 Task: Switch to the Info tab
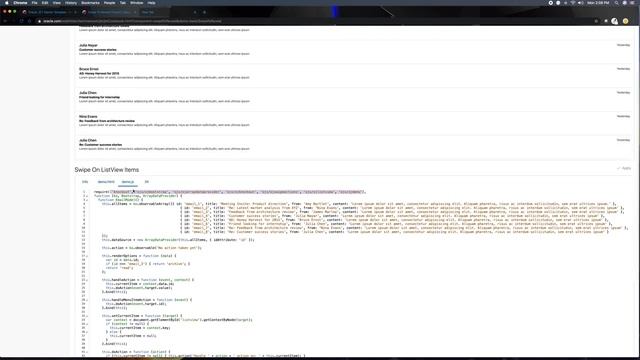tap(85, 182)
